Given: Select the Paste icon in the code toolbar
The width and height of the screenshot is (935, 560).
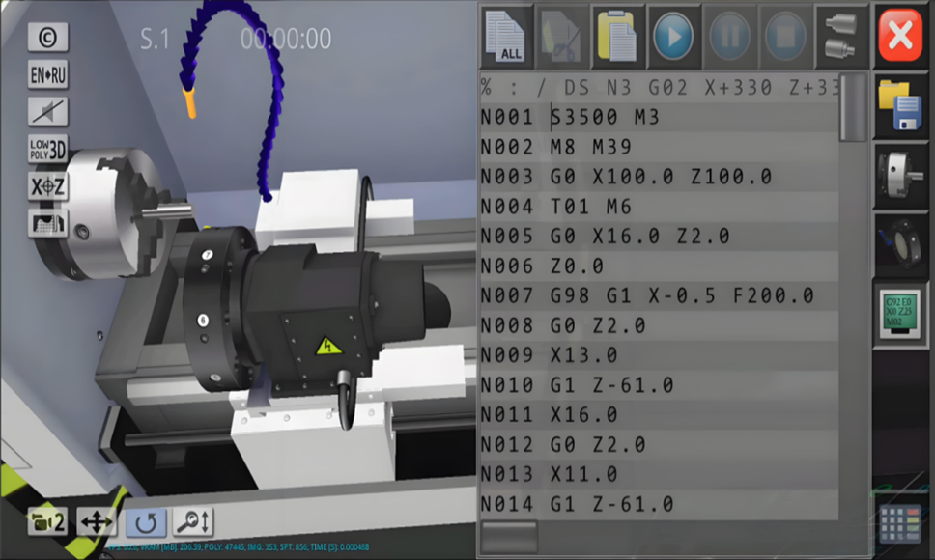Looking at the screenshot, I should [x=616, y=38].
